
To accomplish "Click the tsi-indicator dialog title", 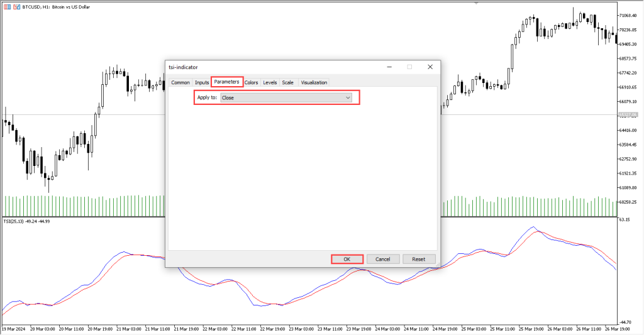I will coord(183,67).
